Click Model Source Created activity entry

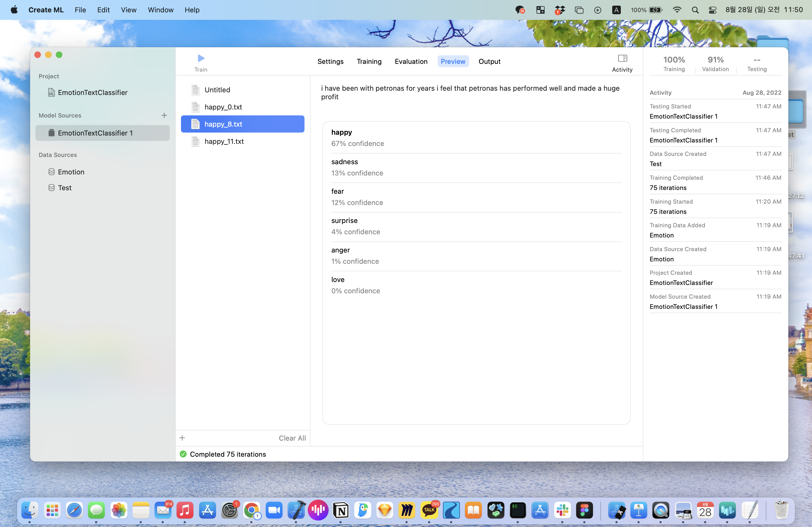pyautogui.click(x=715, y=302)
